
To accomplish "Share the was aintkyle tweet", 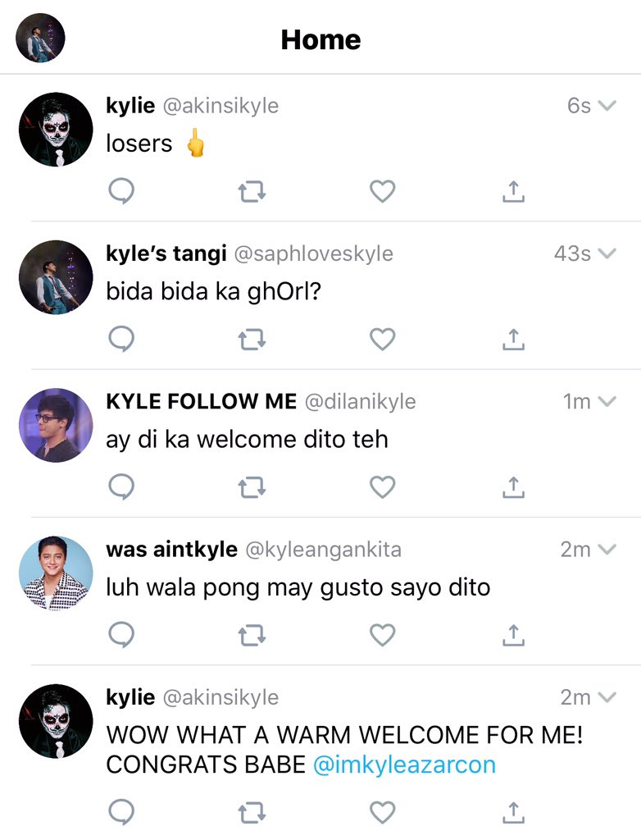I will pos(514,636).
